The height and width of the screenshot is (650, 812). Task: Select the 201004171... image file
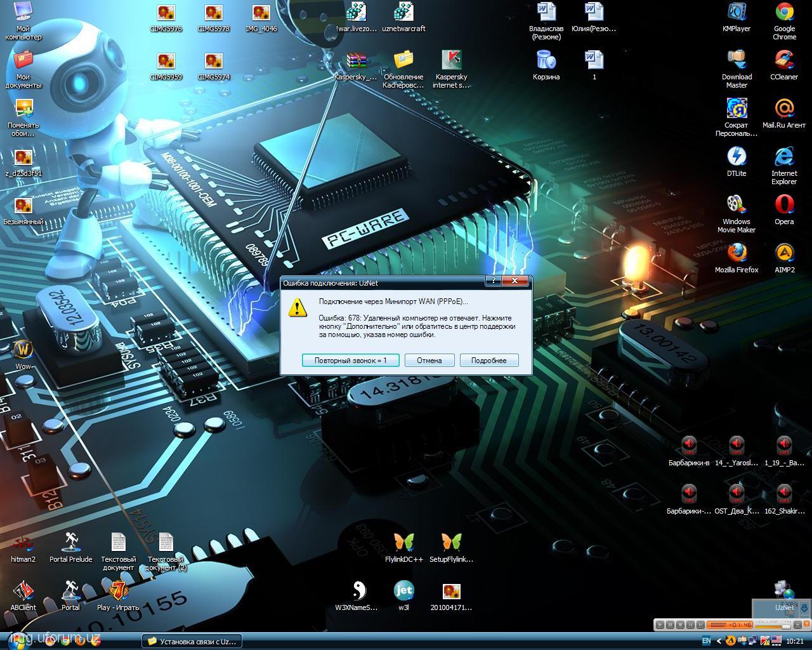[x=451, y=597]
